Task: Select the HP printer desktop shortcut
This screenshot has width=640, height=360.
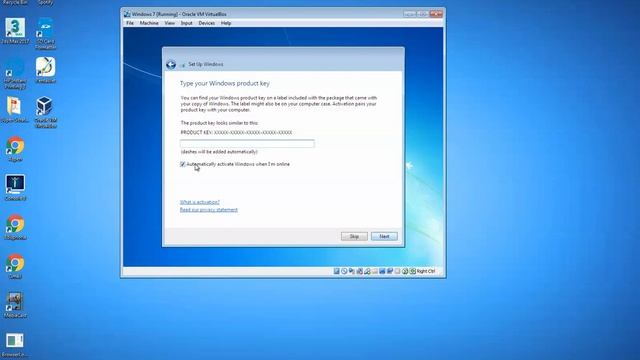Action: point(15,73)
